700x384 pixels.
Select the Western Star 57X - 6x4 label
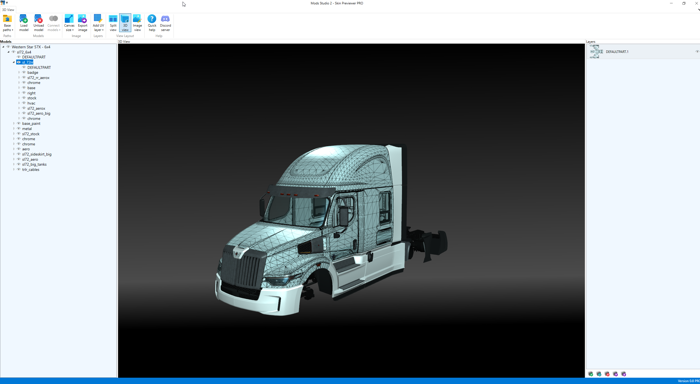(31, 47)
